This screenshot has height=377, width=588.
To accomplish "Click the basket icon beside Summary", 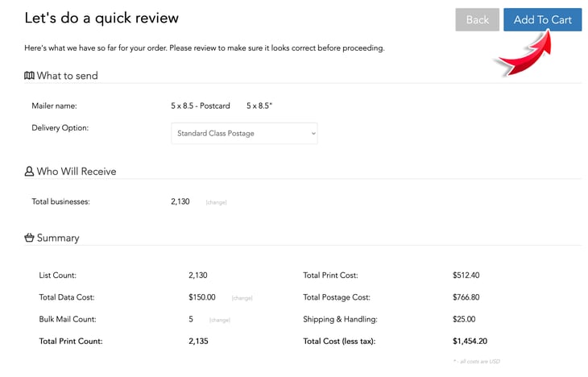I will (x=29, y=238).
